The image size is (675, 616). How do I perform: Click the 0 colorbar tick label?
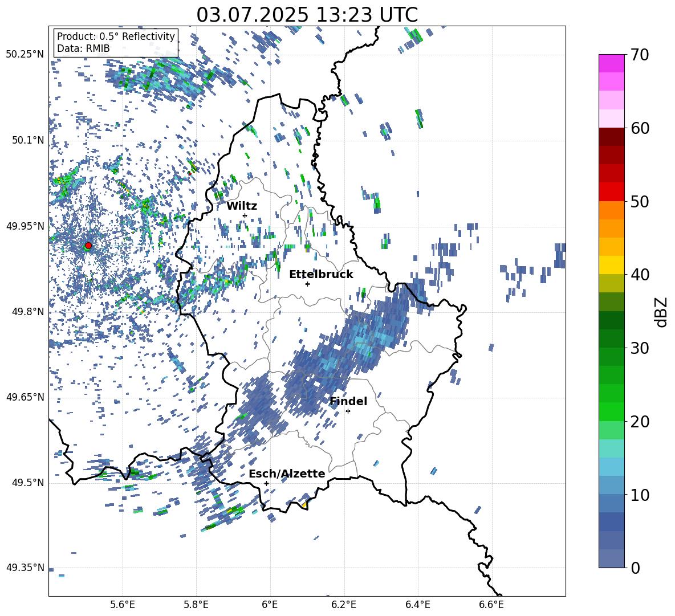coord(635,568)
